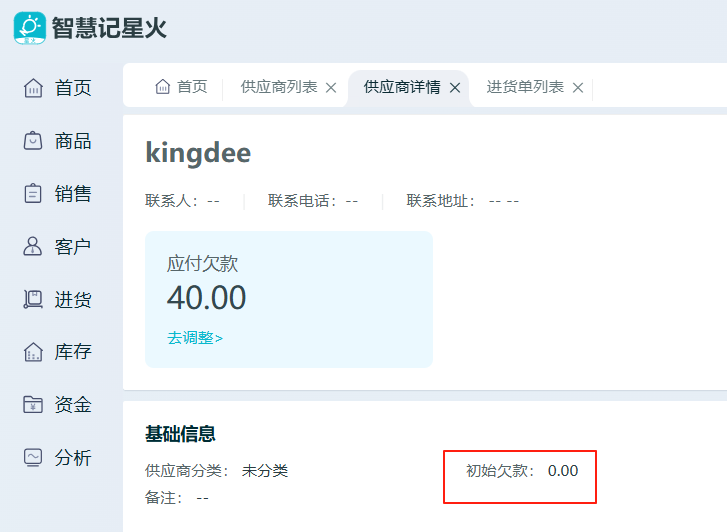Image resolution: width=727 pixels, height=532 pixels.
Task: Open 销售 via the clipboard icon
Action: [33, 193]
